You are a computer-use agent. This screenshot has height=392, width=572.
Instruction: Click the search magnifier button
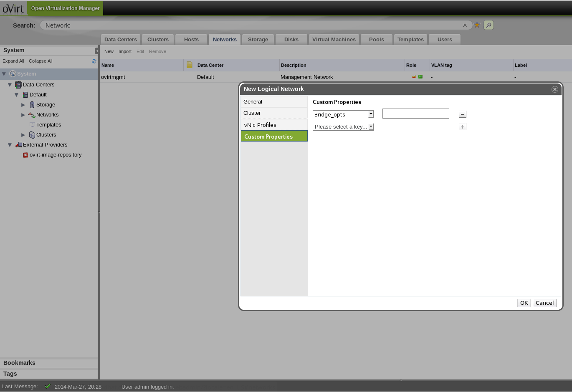tap(488, 25)
